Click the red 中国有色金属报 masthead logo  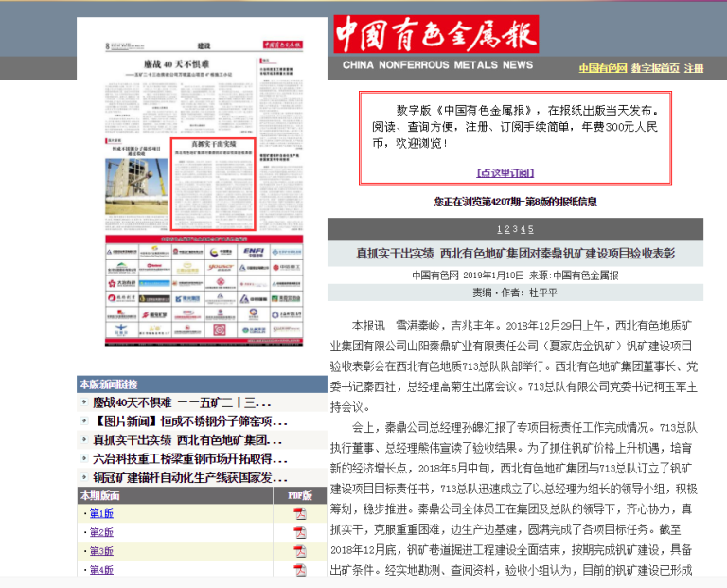[435, 35]
